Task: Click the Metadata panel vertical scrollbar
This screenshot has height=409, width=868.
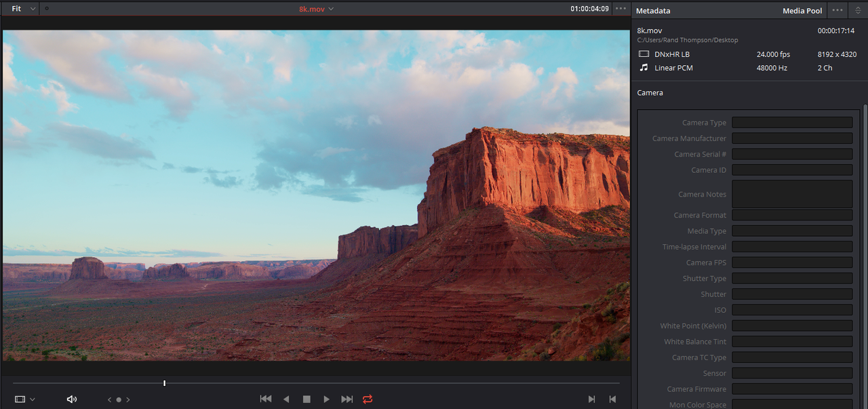Action: 865,256
